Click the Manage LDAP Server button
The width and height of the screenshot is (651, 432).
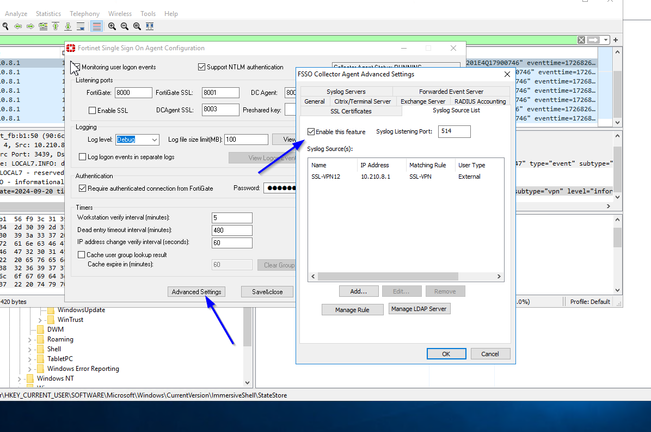(417, 309)
